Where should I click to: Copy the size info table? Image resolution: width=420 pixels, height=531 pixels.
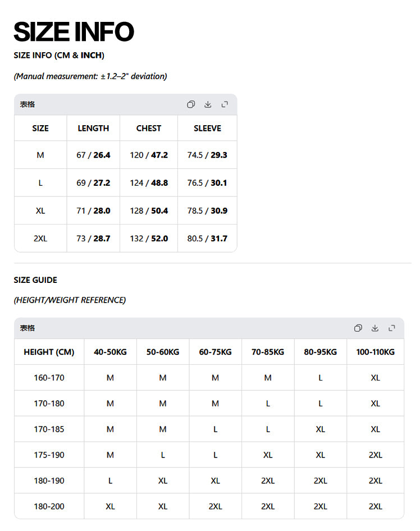(191, 104)
